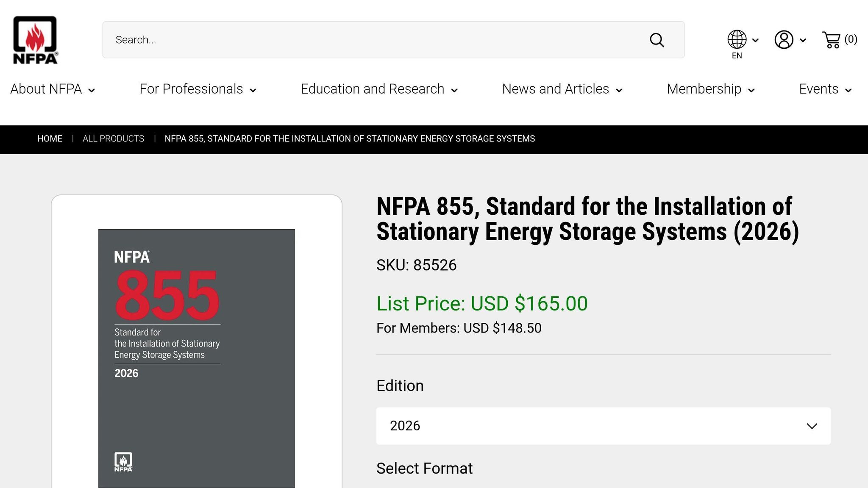Open the About NFPA menu
Viewport: 868px width, 488px height.
click(53, 89)
